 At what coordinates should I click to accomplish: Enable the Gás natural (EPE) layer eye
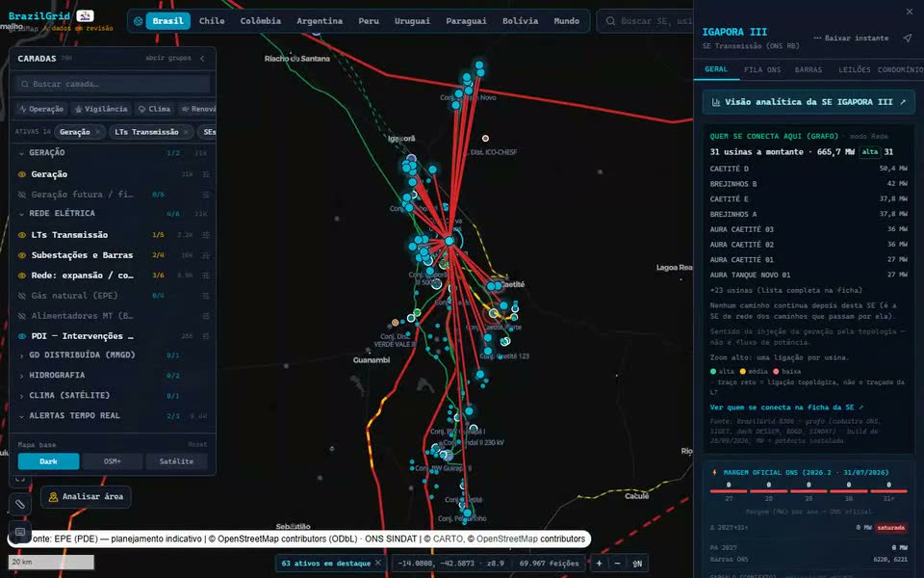tap(22, 296)
